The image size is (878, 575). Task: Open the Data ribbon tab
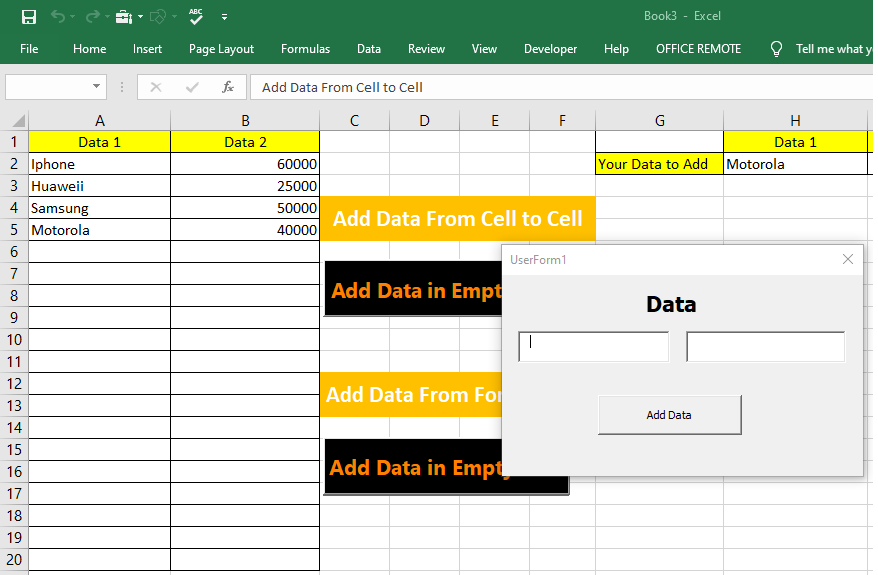(x=369, y=49)
